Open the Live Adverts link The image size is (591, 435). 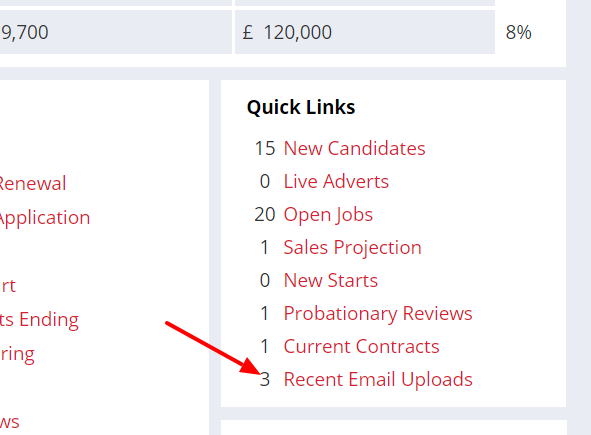pos(336,181)
